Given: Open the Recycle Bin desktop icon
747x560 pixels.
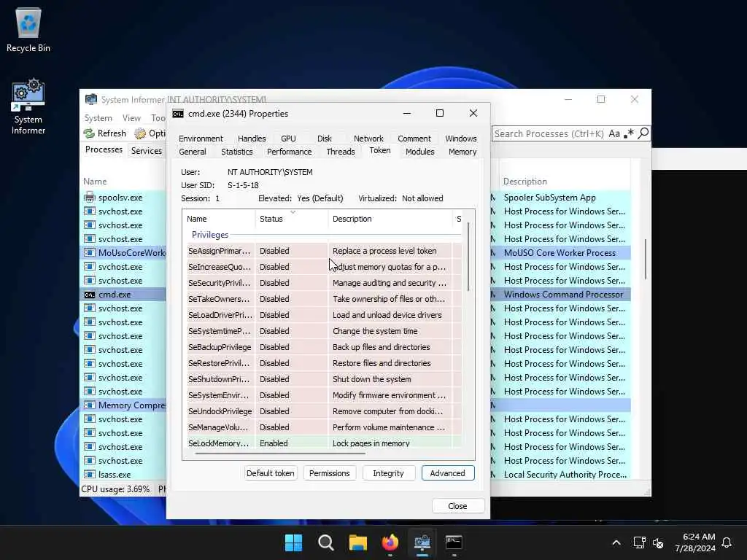Looking at the screenshot, I should click(28, 29).
